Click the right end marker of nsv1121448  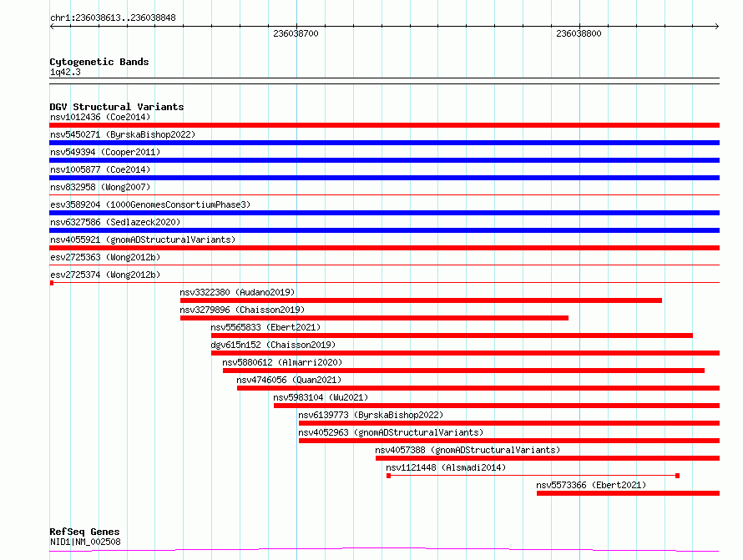(677, 476)
